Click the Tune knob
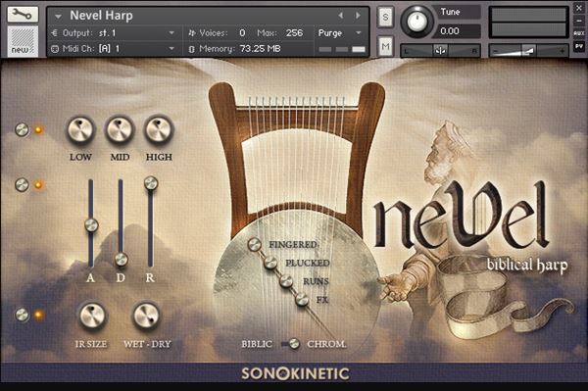 [416, 21]
